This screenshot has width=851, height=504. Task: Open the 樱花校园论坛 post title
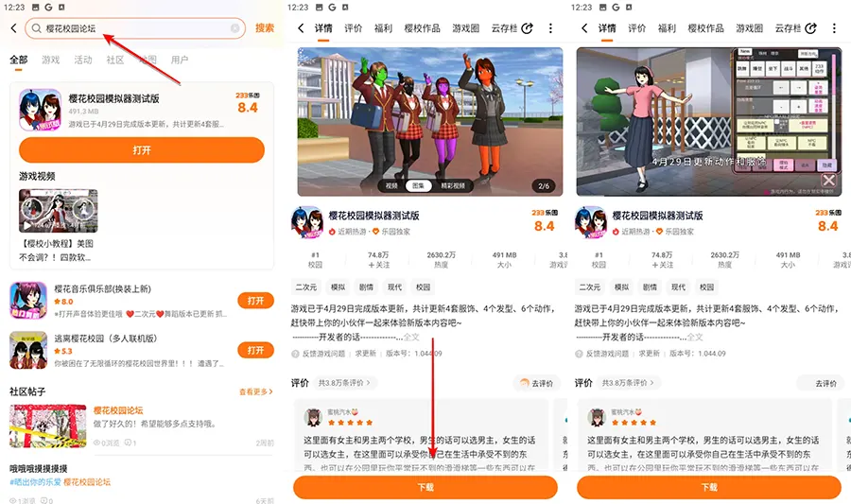point(118,410)
